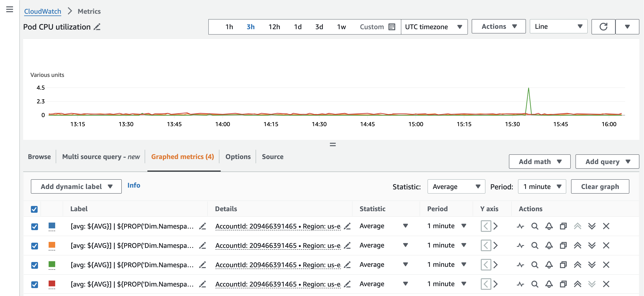The height and width of the screenshot is (296, 644).
Task: Graph only the red metric via the pulse icon
Action: coord(521,284)
